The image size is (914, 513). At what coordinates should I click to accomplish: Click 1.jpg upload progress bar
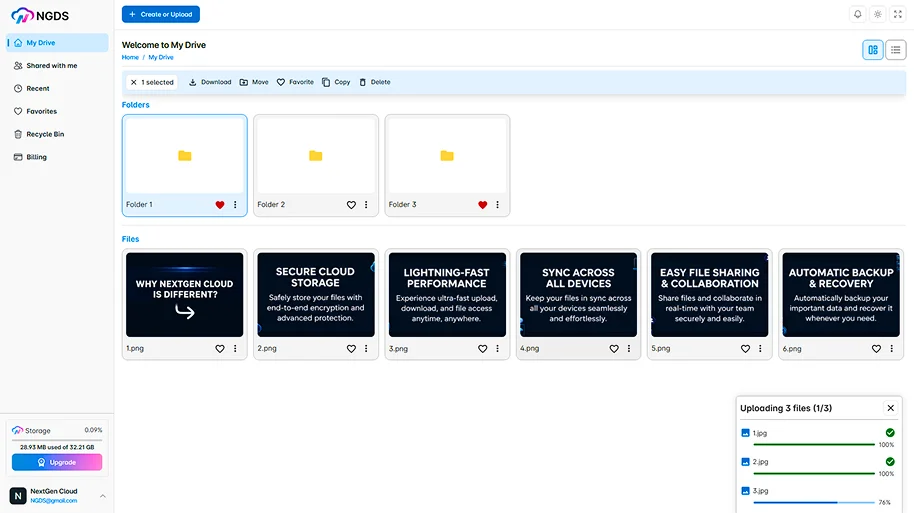click(x=814, y=445)
